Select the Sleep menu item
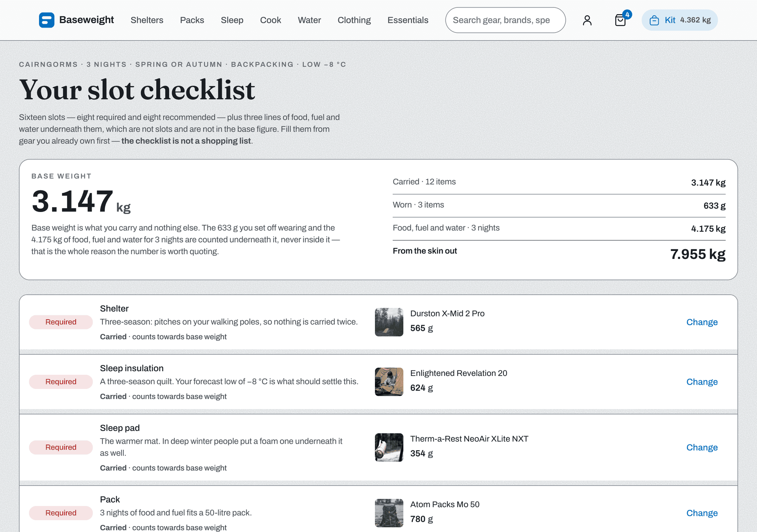 (232, 20)
